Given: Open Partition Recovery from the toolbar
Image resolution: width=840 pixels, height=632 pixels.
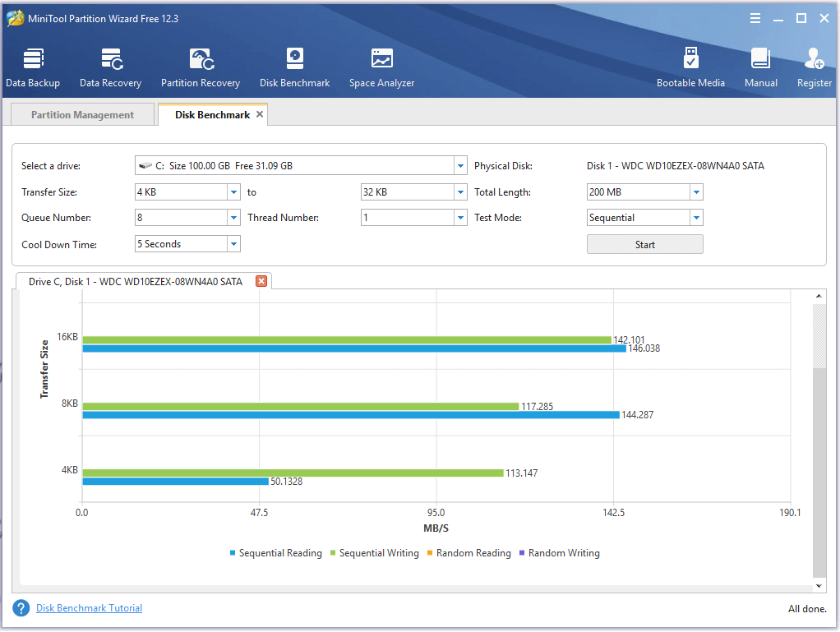Looking at the screenshot, I should [201, 67].
